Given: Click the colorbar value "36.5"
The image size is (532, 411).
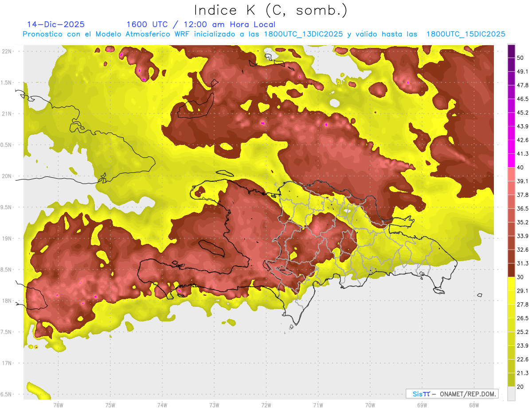Looking at the screenshot, I should (x=522, y=208).
